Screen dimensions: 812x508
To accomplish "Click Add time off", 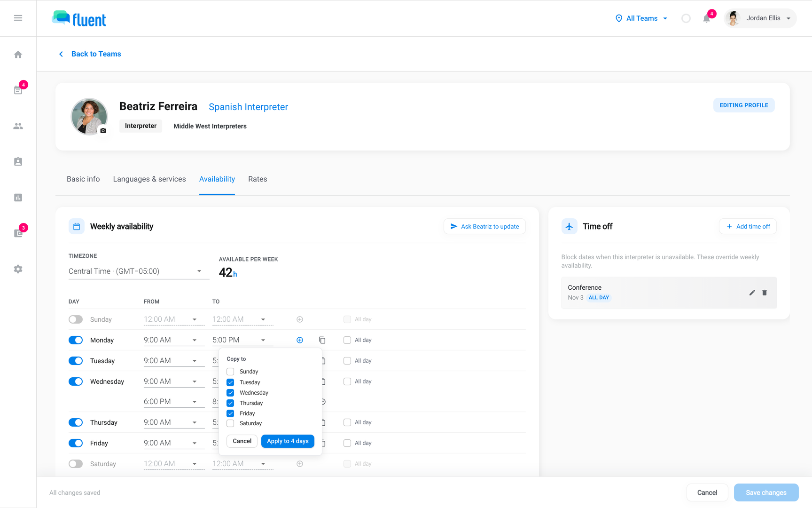I will click(748, 226).
